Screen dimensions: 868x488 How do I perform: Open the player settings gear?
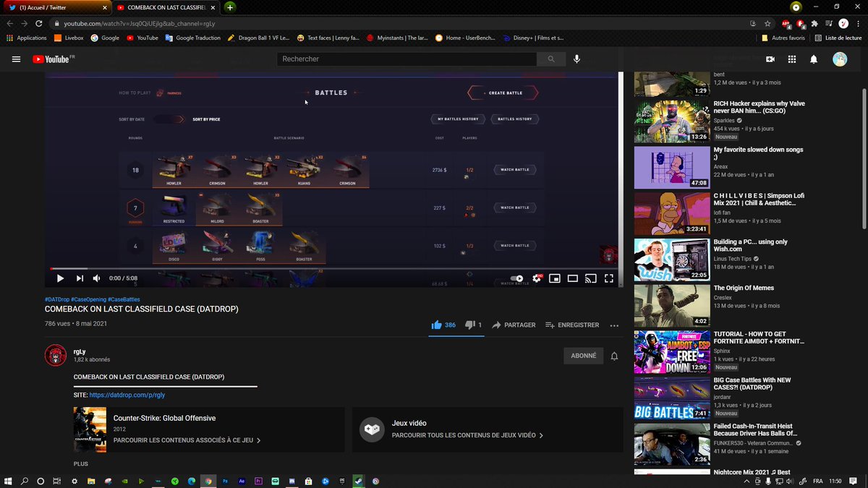pyautogui.click(x=537, y=278)
